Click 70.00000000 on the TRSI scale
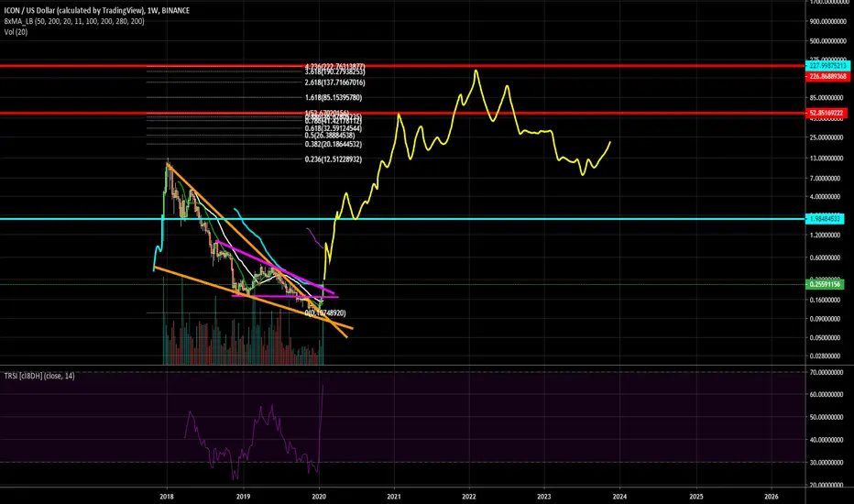 point(827,373)
